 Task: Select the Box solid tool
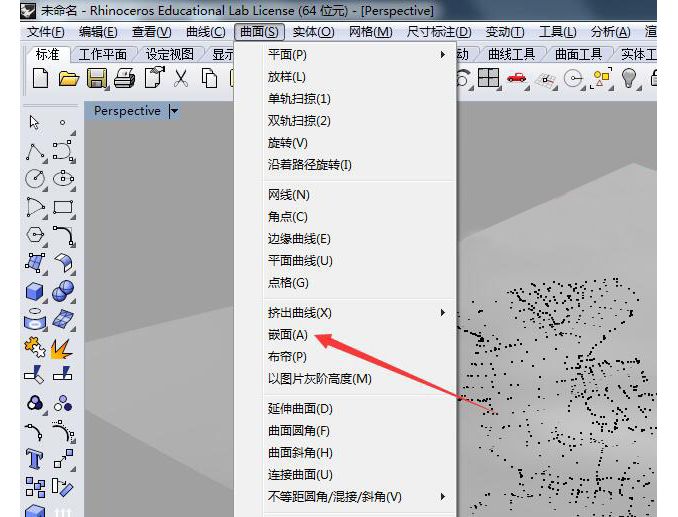click(x=35, y=291)
